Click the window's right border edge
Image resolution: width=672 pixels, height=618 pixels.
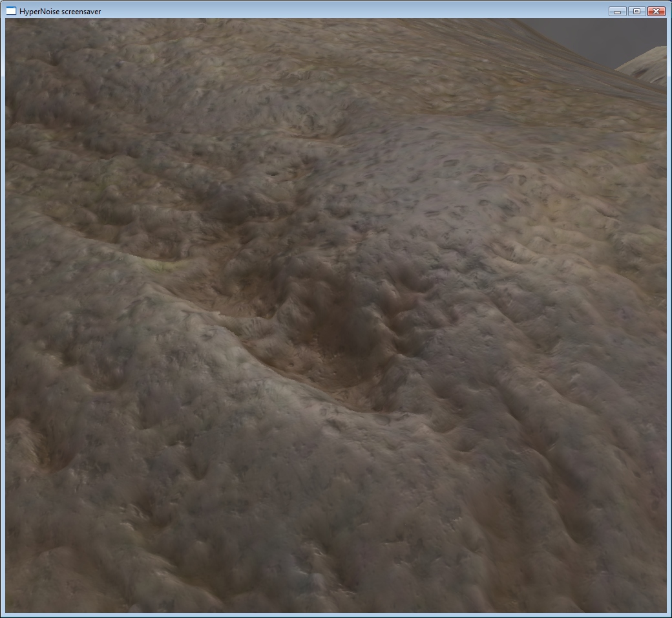669,323
